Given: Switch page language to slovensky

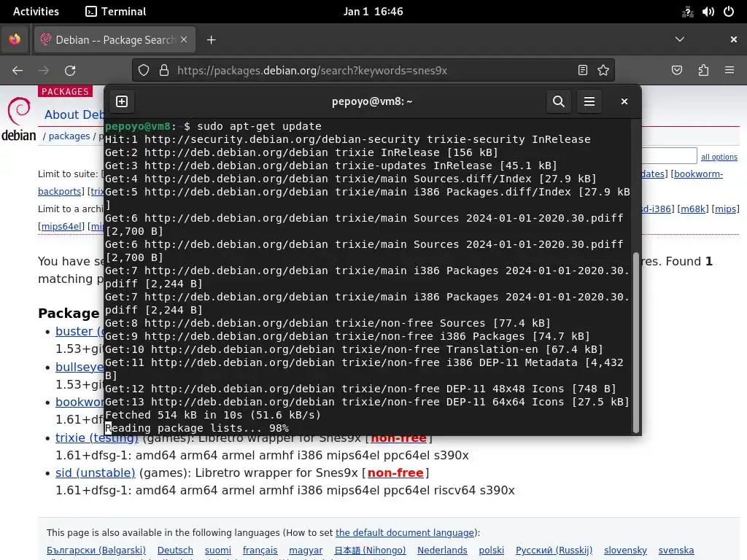Looking at the screenshot, I should point(625,551).
